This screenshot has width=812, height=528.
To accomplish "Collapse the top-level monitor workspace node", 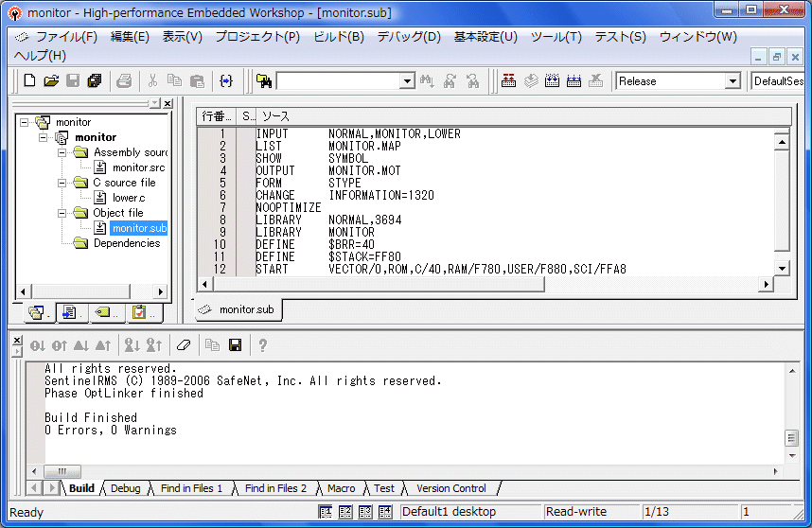I will pyautogui.click(x=25, y=122).
